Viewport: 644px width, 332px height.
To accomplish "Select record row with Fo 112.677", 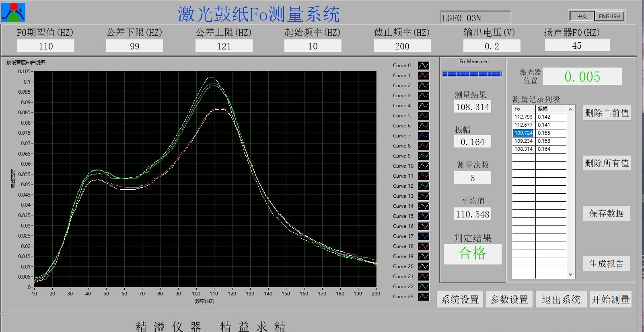I will [x=539, y=125].
